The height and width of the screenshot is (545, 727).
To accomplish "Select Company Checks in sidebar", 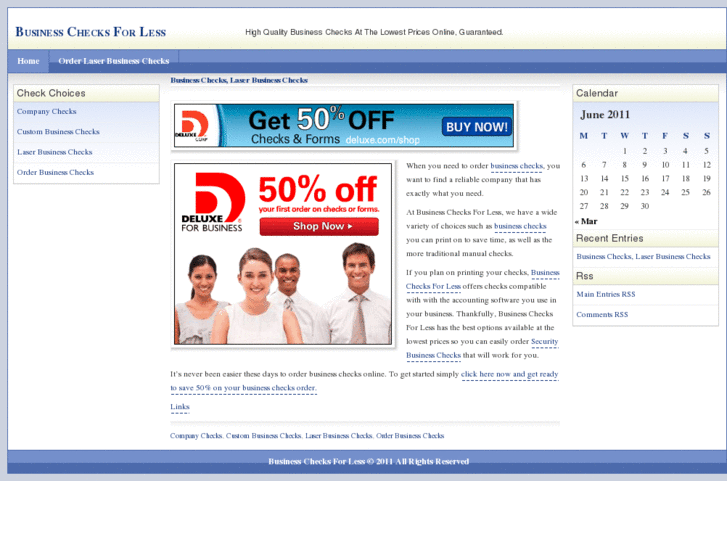I will point(46,112).
